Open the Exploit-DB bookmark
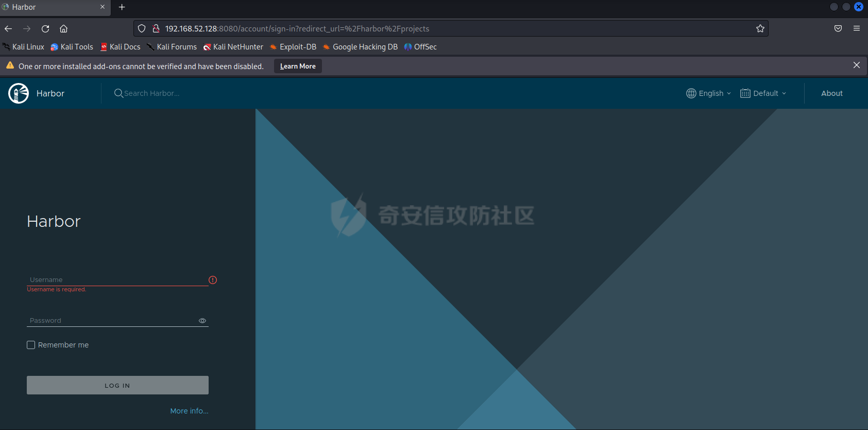Viewport: 868px width, 430px height. click(x=293, y=47)
